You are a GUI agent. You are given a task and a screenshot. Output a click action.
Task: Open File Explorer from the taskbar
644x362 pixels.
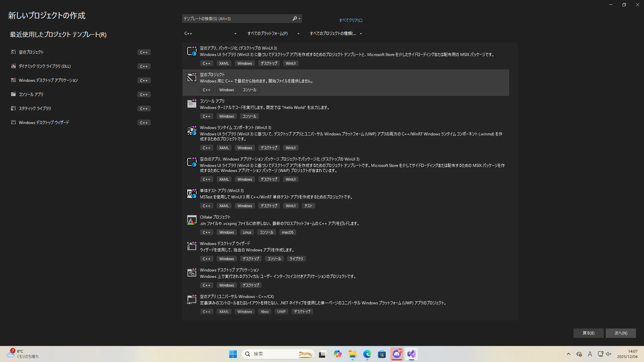352,354
